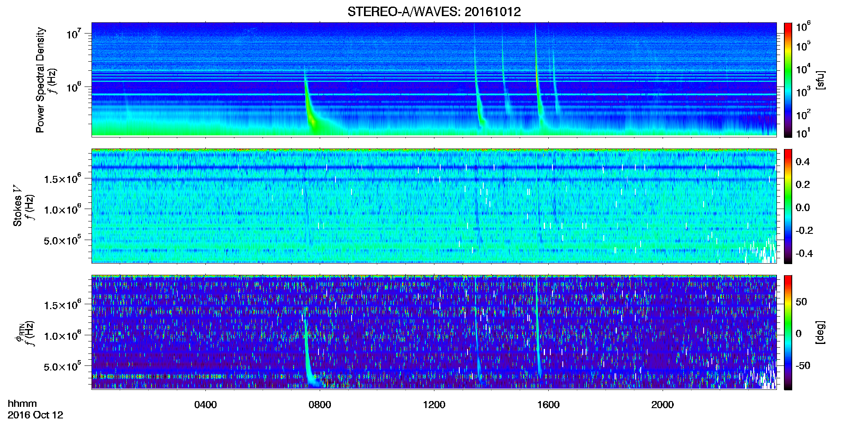Select the [sfu] unit label
Screen dimensions: 868x447
[820, 80]
